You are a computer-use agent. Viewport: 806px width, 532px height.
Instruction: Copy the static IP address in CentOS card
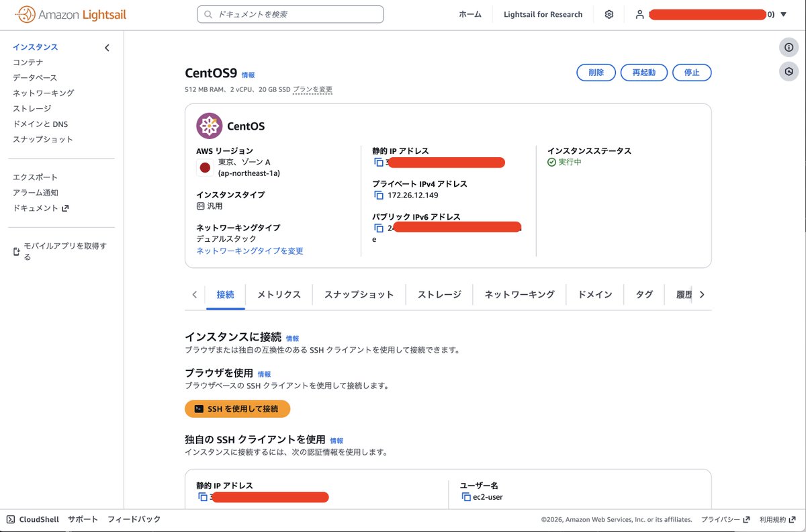coord(378,163)
